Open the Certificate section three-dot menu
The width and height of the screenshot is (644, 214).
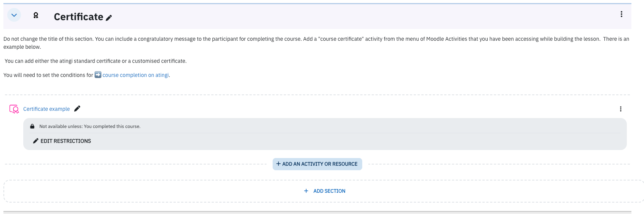point(622,14)
